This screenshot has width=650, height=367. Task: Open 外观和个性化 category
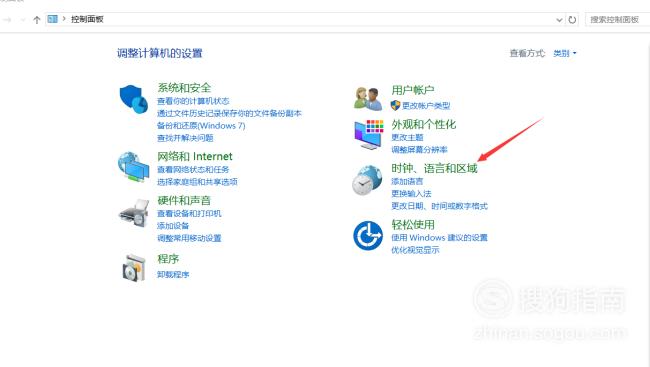pyautogui.click(x=424, y=124)
